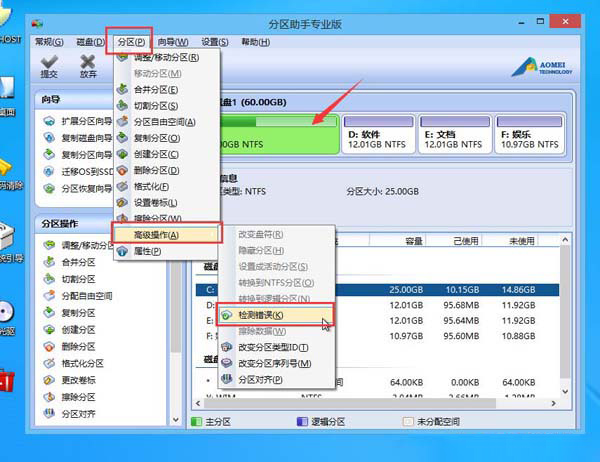Choose 调整/移动分区(R) in the menu
The width and height of the screenshot is (600, 462).
(167, 57)
